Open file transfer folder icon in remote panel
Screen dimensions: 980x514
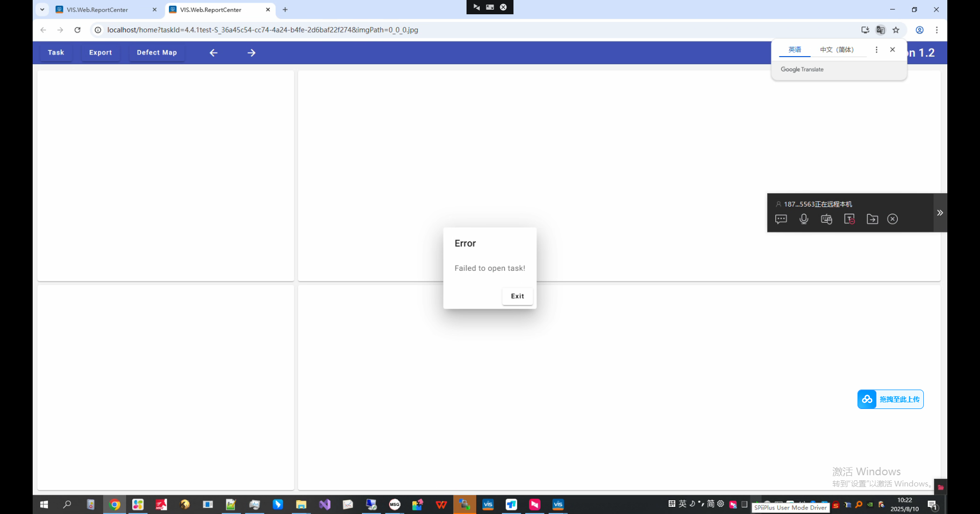point(872,219)
